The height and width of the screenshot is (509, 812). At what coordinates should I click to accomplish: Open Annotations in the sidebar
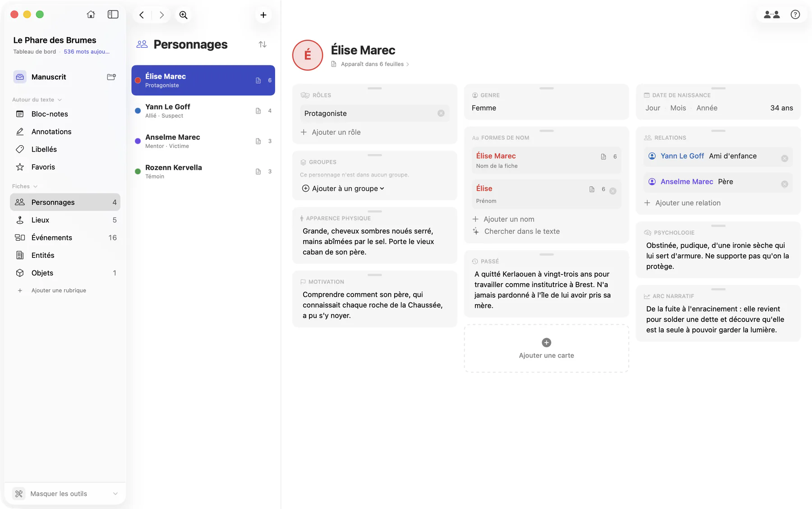(65, 132)
